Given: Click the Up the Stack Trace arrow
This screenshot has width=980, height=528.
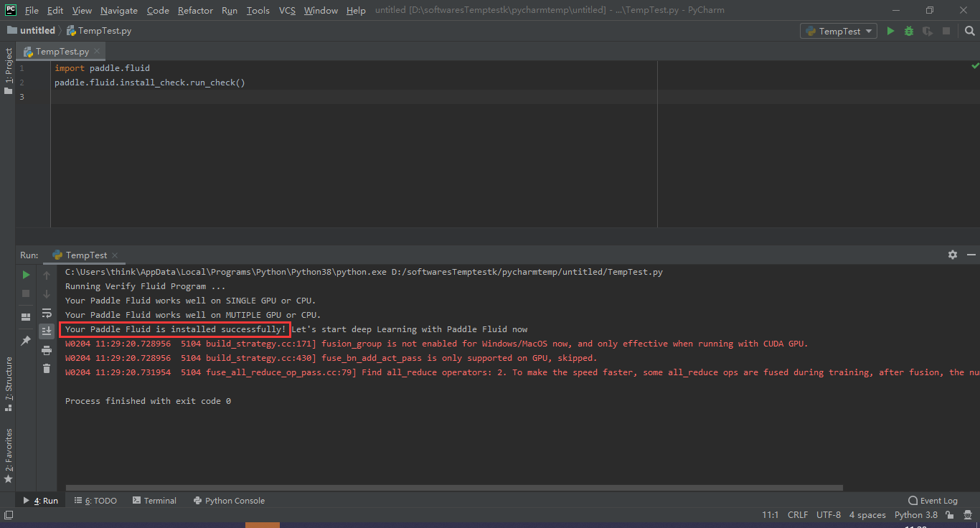Looking at the screenshot, I should [x=47, y=275].
